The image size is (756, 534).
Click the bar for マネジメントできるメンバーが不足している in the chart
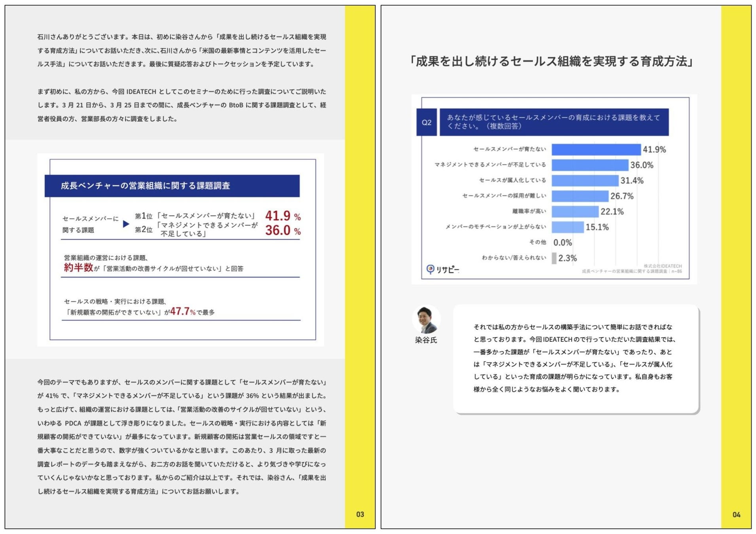click(x=590, y=165)
